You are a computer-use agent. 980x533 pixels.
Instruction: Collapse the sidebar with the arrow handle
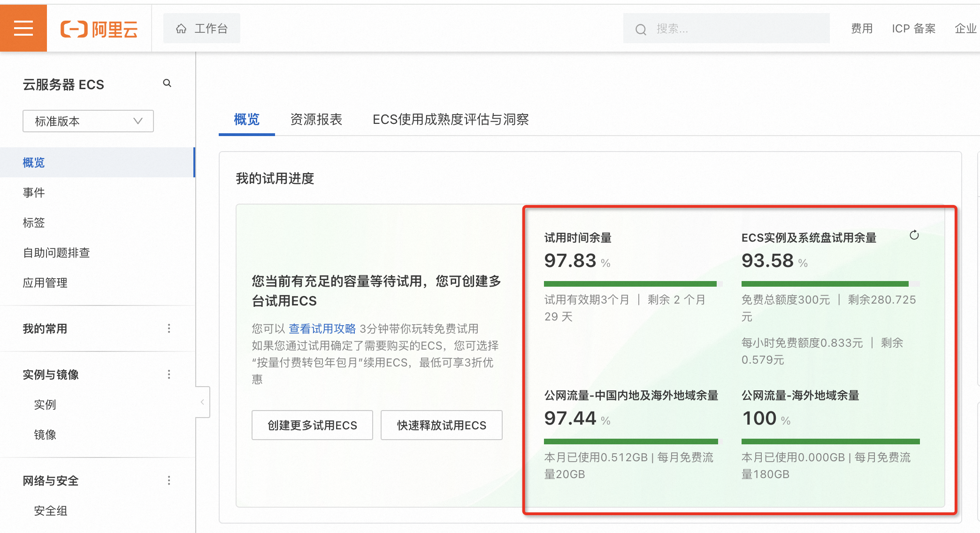tap(203, 402)
